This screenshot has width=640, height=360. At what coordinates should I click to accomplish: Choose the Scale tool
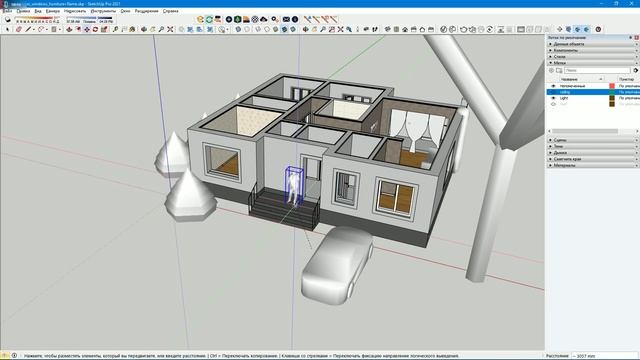point(104,29)
